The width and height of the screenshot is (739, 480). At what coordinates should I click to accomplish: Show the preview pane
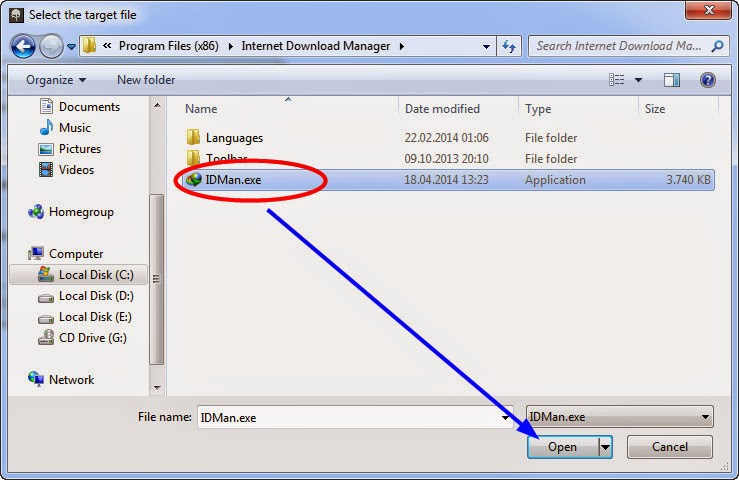point(672,80)
